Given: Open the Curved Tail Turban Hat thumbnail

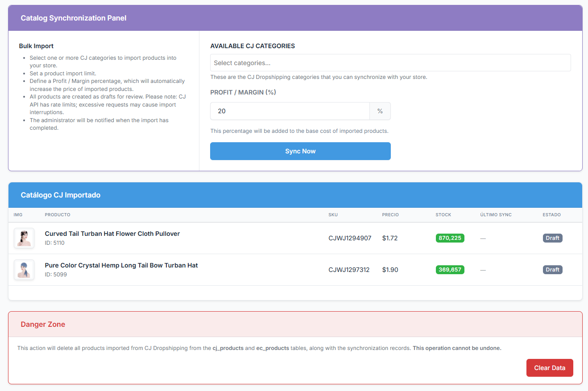Looking at the screenshot, I should tap(24, 238).
